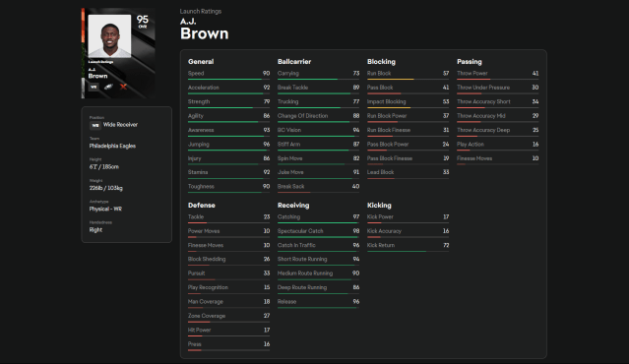
Task: Click the Catching stat label
Action: [288, 216]
